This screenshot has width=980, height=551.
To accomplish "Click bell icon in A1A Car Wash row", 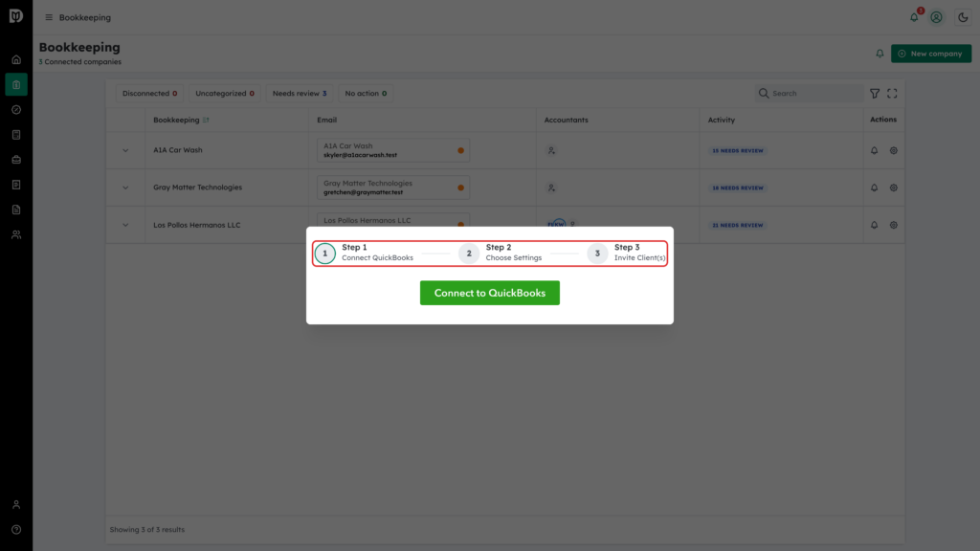I will (x=875, y=150).
